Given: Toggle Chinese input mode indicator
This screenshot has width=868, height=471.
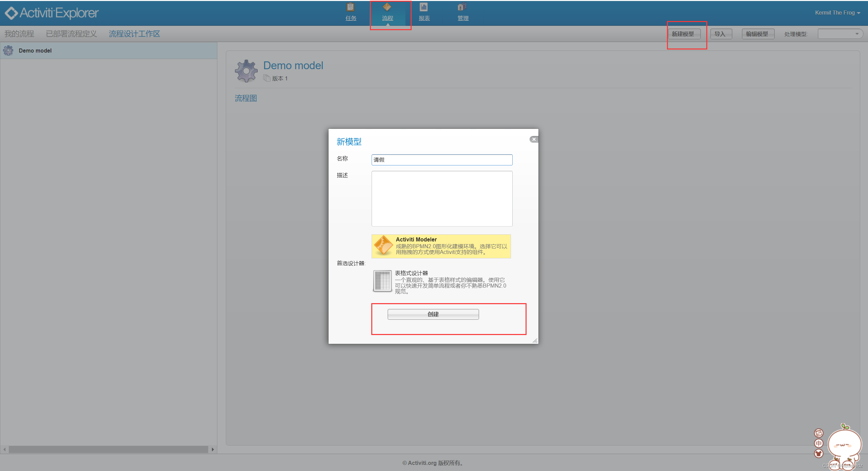Looking at the screenshot, I should (818, 443).
